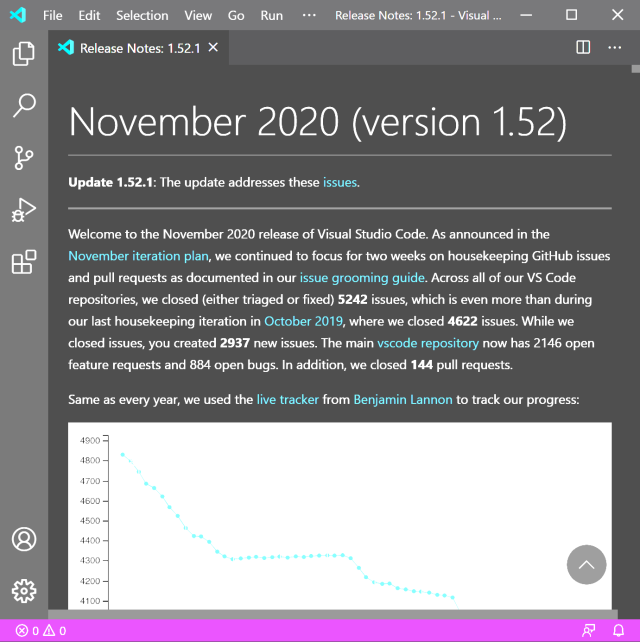Click the vertical scrollbar thumb
Image resolution: width=640 pixels, height=642 pixels.
[x=635, y=69]
